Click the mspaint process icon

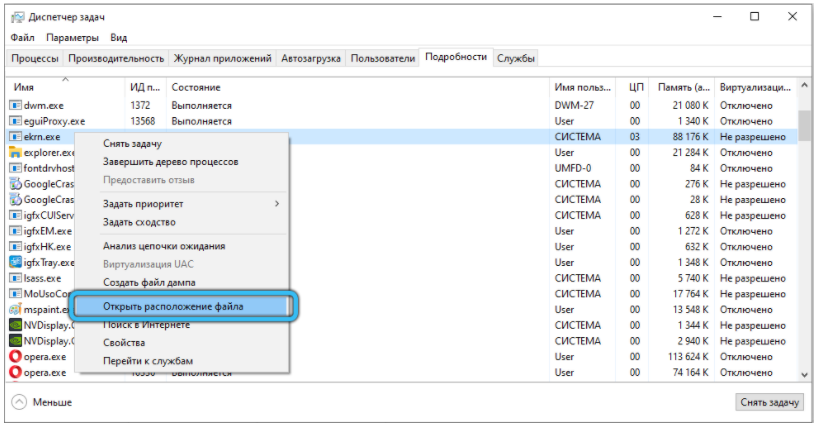[15, 309]
